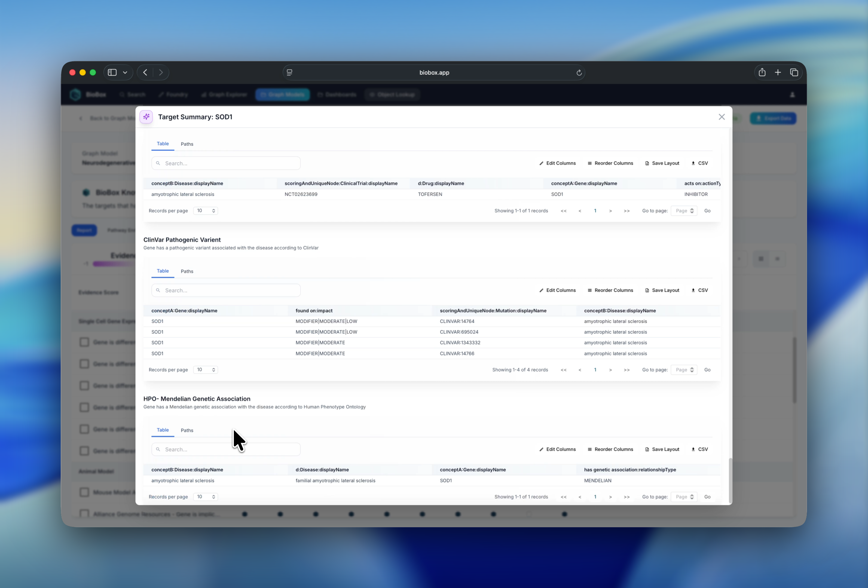Viewport: 868px width, 588px height.
Task: Click Edit Columns in top table
Action: (x=557, y=163)
